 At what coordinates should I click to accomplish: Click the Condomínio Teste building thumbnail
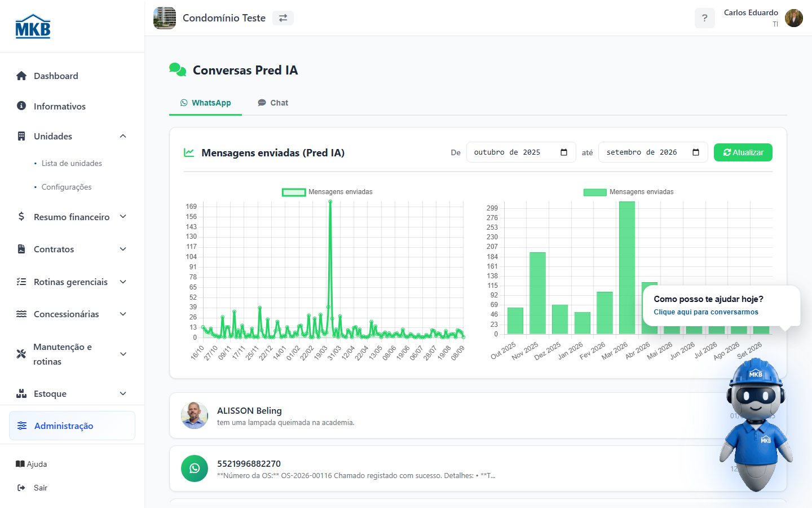tap(165, 18)
